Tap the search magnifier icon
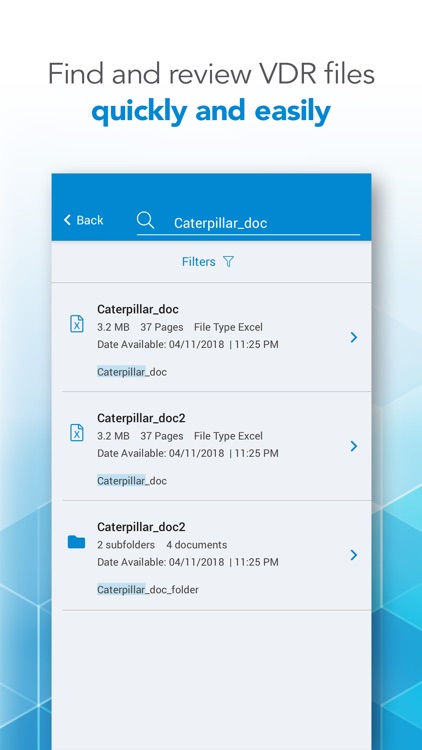This screenshot has height=750, width=422. coord(145,220)
